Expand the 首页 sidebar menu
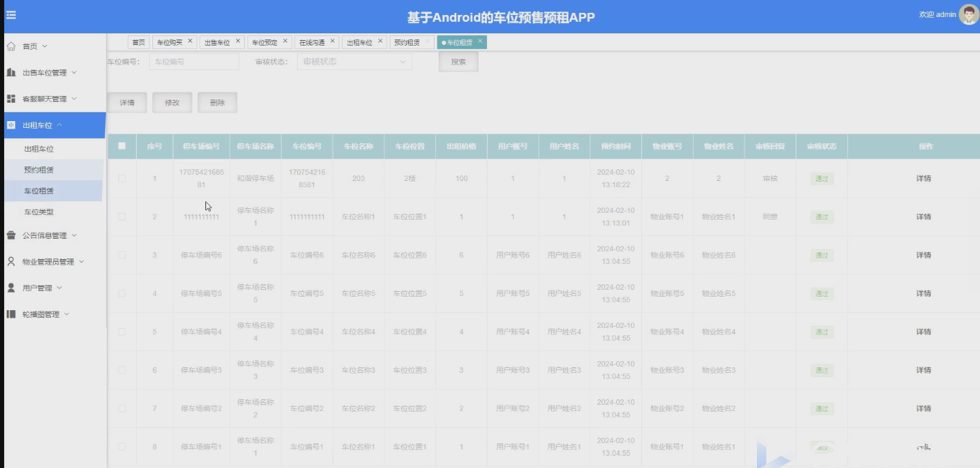Image resolution: width=980 pixels, height=468 pixels. pyautogui.click(x=45, y=46)
